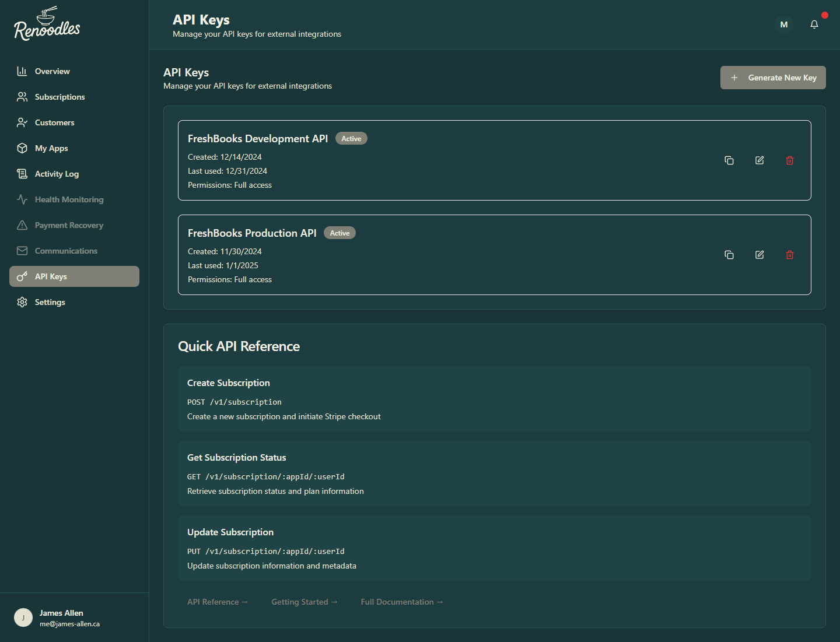The image size is (840, 642).
Task: Select My Apps in the sidebar
Action: click(x=51, y=148)
